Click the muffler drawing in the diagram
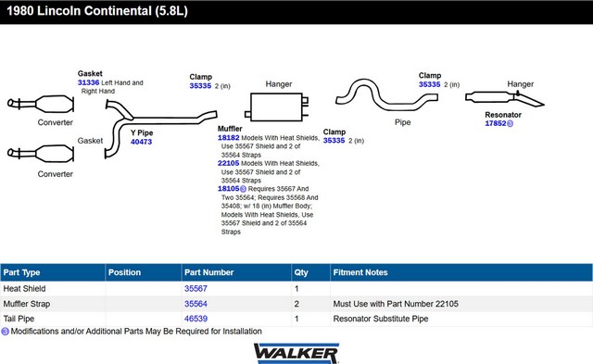The height and width of the screenshot is (364, 593). pyautogui.click(x=277, y=107)
